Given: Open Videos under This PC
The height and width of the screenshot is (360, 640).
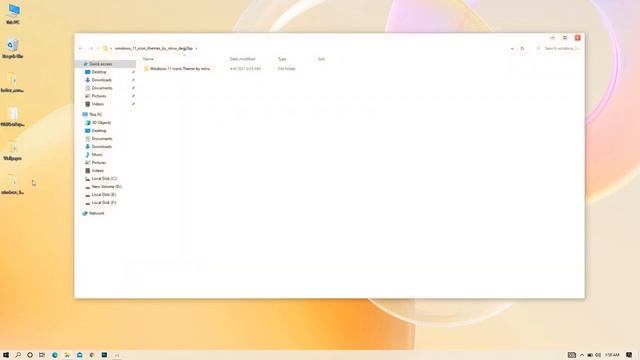Looking at the screenshot, I should (x=98, y=171).
